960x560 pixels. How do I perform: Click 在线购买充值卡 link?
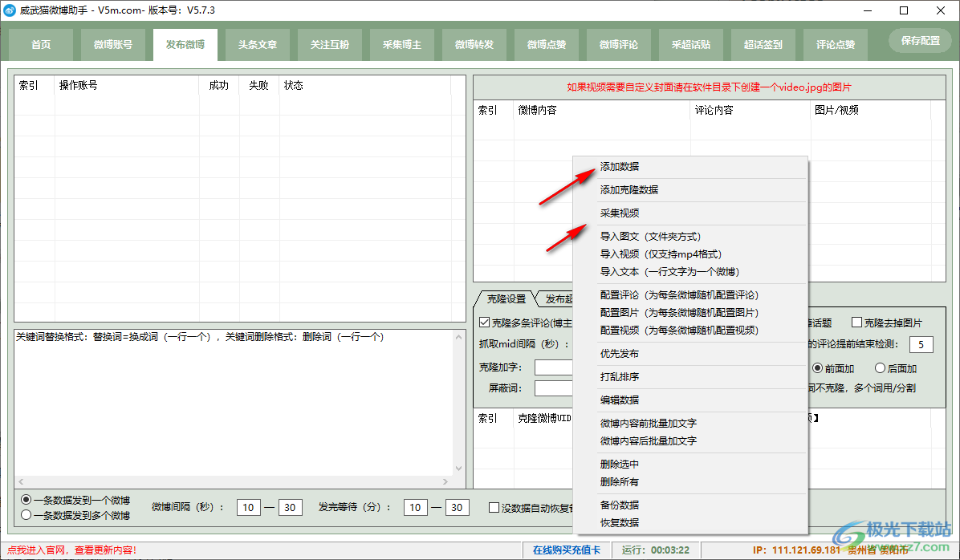567,550
